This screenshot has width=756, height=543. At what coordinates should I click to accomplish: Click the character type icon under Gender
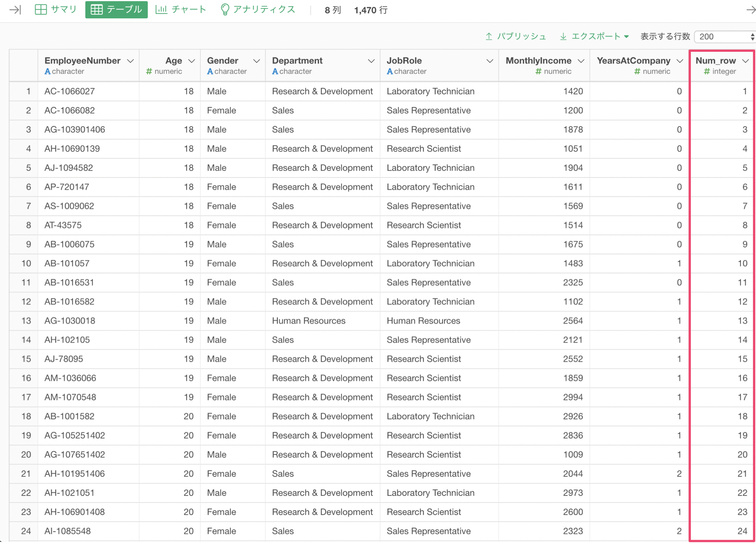coord(210,72)
